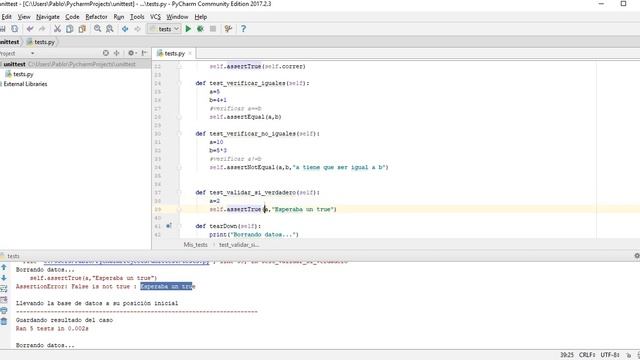The image size is (640, 360).
Task: Collapse test_validar_si_verdadero method fold marker
Action: click(x=179, y=193)
